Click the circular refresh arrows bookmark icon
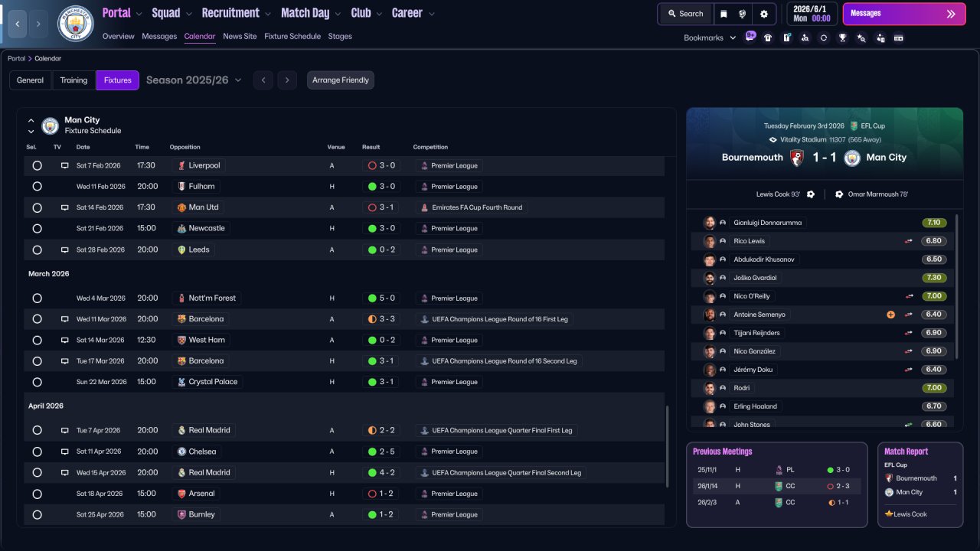The width and height of the screenshot is (980, 551). click(x=824, y=37)
